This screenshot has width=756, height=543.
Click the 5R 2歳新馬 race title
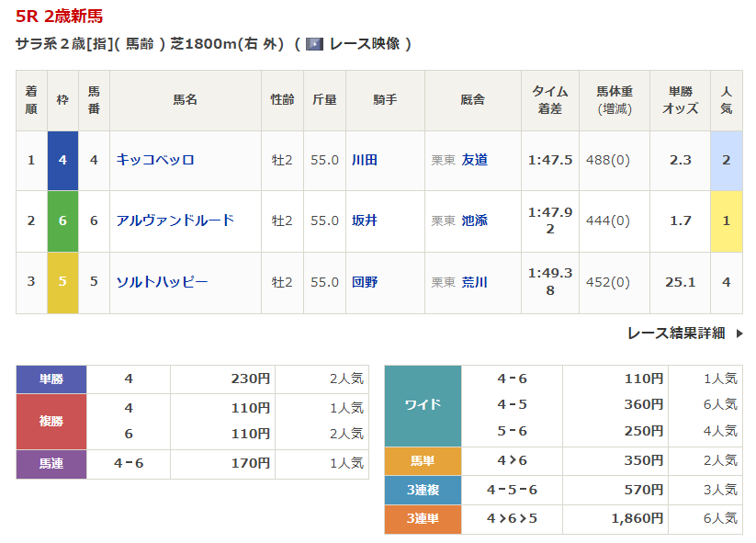click(x=60, y=16)
